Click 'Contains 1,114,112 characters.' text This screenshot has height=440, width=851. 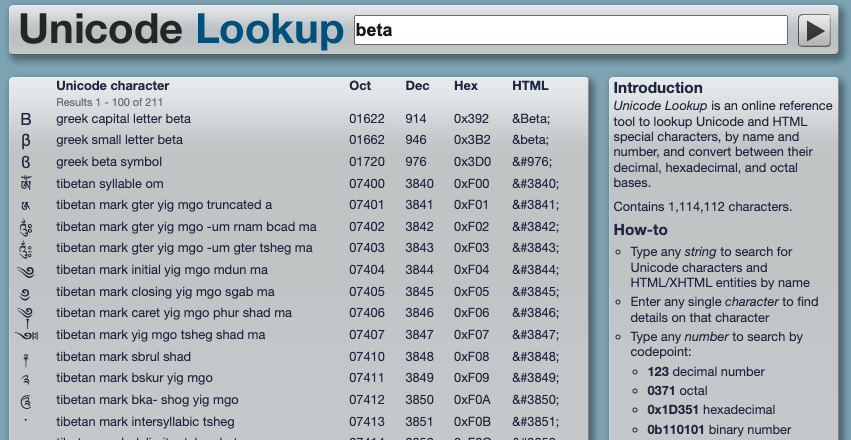click(x=703, y=207)
